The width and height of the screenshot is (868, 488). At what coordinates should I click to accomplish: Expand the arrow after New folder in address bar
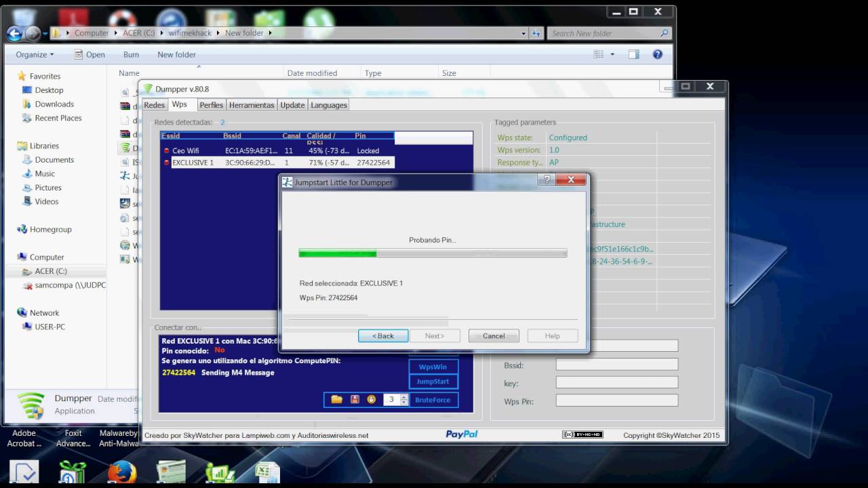pyautogui.click(x=270, y=33)
